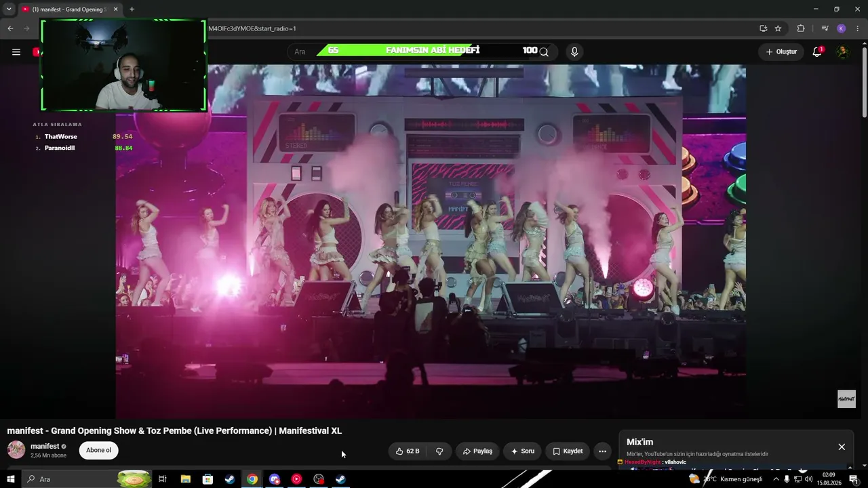The width and height of the screenshot is (868, 488).
Task: Open the volume tray icon
Action: 808,479
